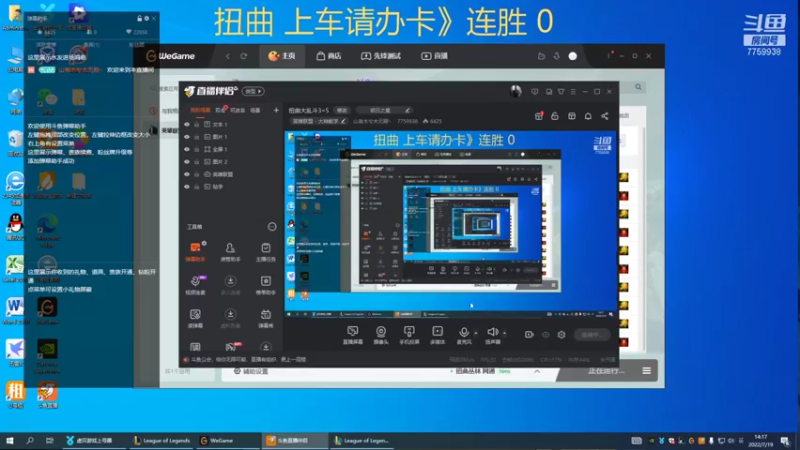Select the second scene tab with red badge

pos(220,110)
